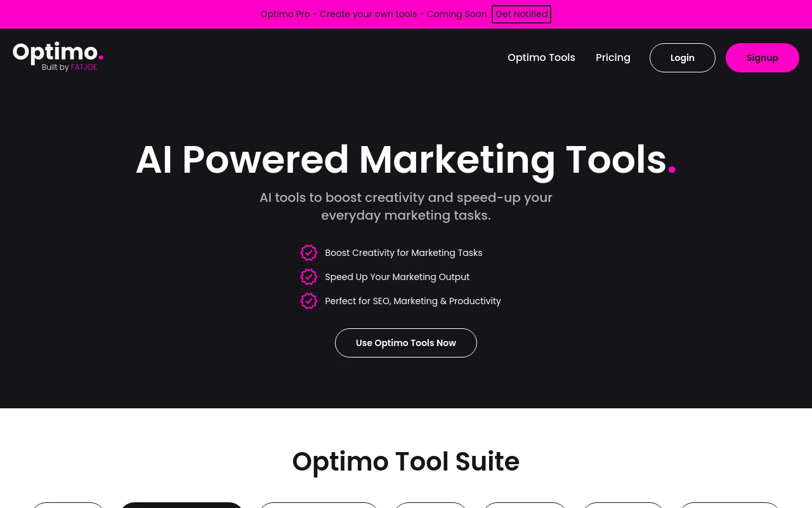Click the checkmark badge beside "Boost Creativity for Marketing Tasks"
This screenshot has height=508, width=812.
tap(309, 253)
